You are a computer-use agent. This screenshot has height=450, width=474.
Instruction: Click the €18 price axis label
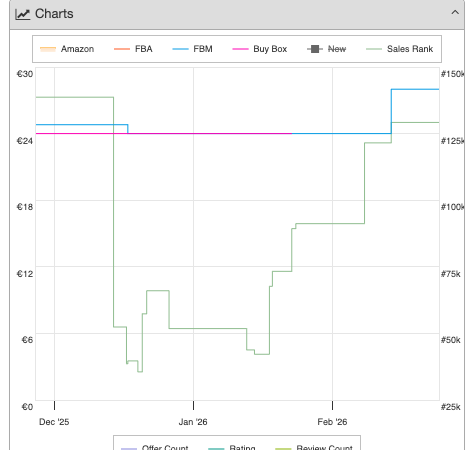25,207
